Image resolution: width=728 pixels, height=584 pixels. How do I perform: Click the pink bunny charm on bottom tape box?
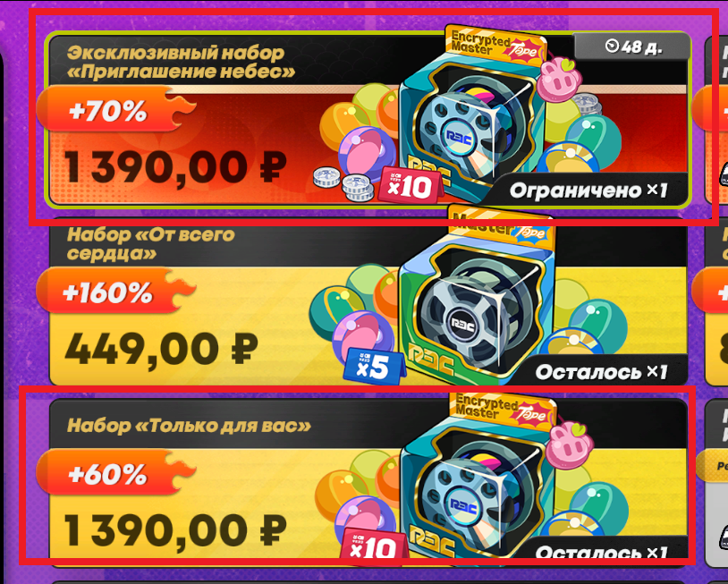(x=569, y=445)
